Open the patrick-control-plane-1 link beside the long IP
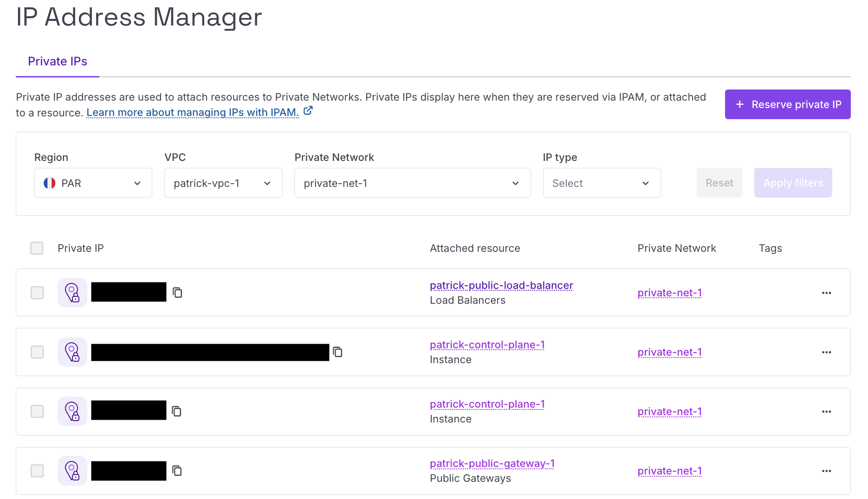This screenshot has width=868, height=499. click(487, 345)
